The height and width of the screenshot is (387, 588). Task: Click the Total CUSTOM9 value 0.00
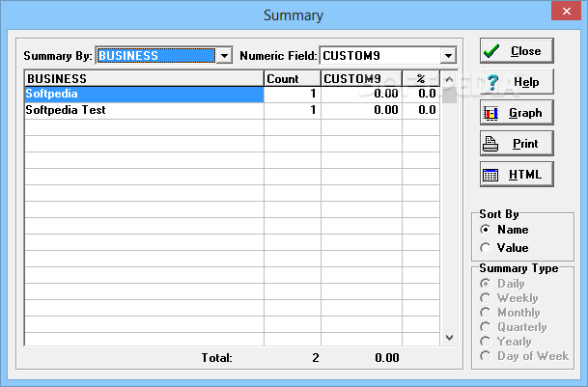pos(386,358)
